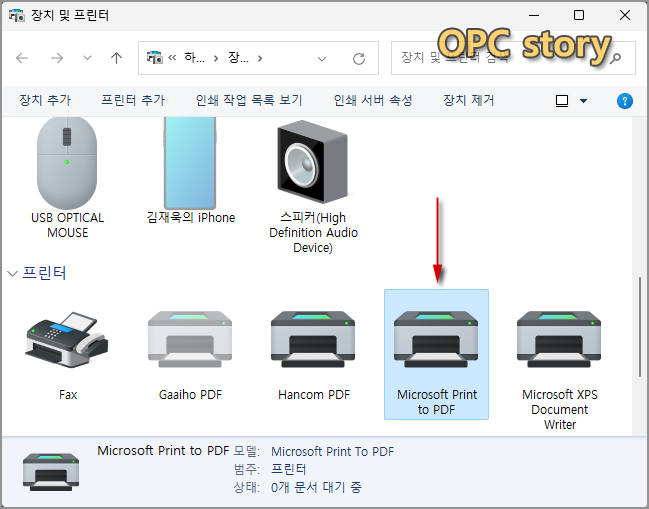Click the 0개 문서 대기 중 status text
Screen dimensions: 649x509
(316, 487)
